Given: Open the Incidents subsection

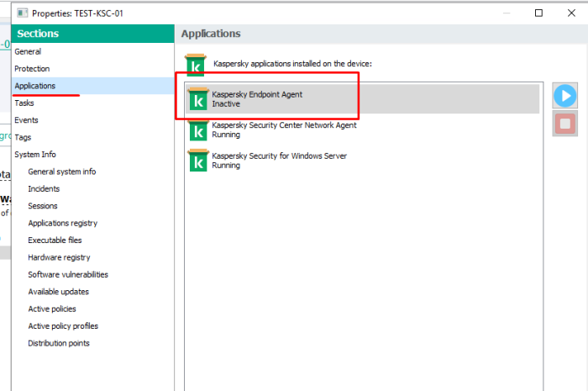Looking at the screenshot, I should (x=44, y=188).
